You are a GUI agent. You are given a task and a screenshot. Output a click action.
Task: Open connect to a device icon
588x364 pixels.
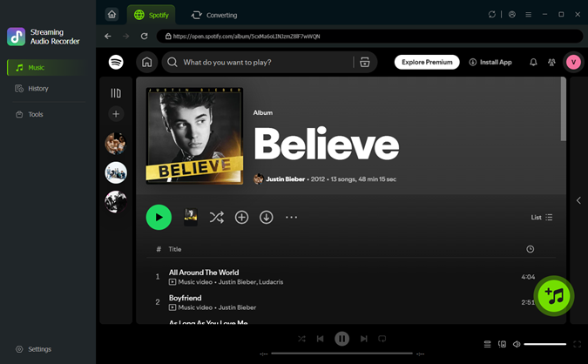click(x=502, y=344)
